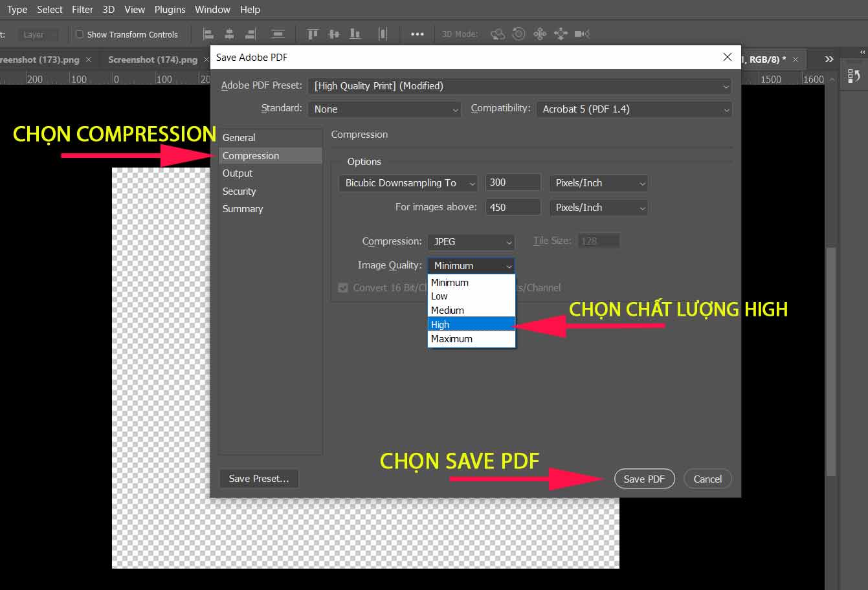Toggle the Convert 16 Bit checkbox
The width and height of the screenshot is (868, 590).
pyautogui.click(x=343, y=287)
